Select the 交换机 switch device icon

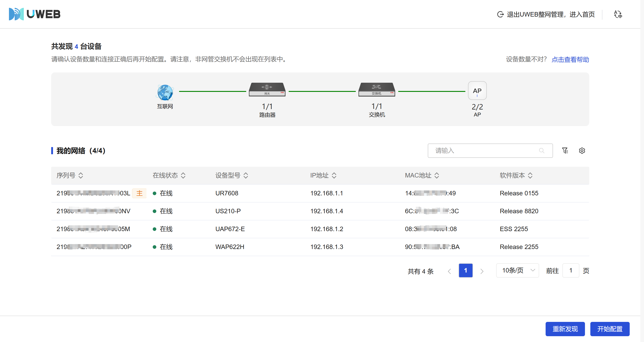tap(377, 89)
